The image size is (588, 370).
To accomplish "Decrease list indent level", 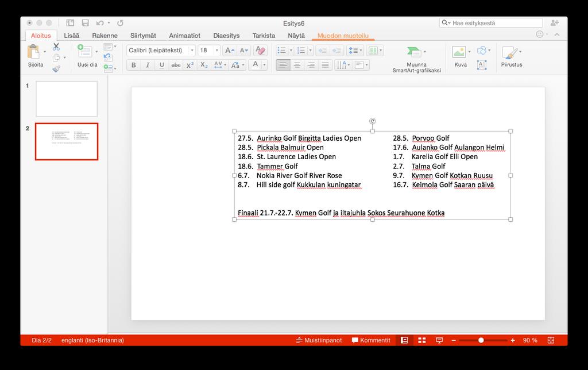I will [323, 51].
